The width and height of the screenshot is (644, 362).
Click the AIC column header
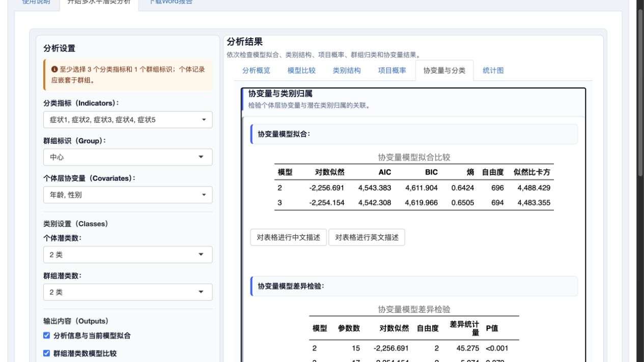click(x=385, y=172)
